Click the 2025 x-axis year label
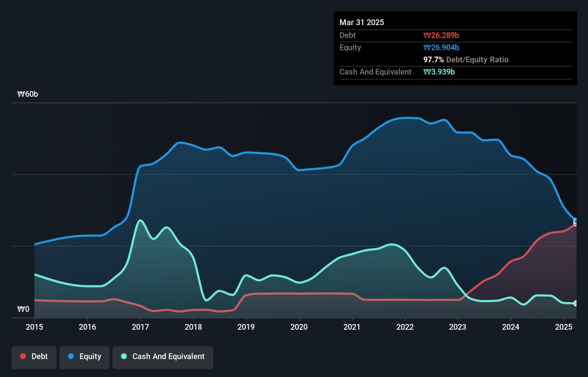The height and width of the screenshot is (377, 588). 564,327
